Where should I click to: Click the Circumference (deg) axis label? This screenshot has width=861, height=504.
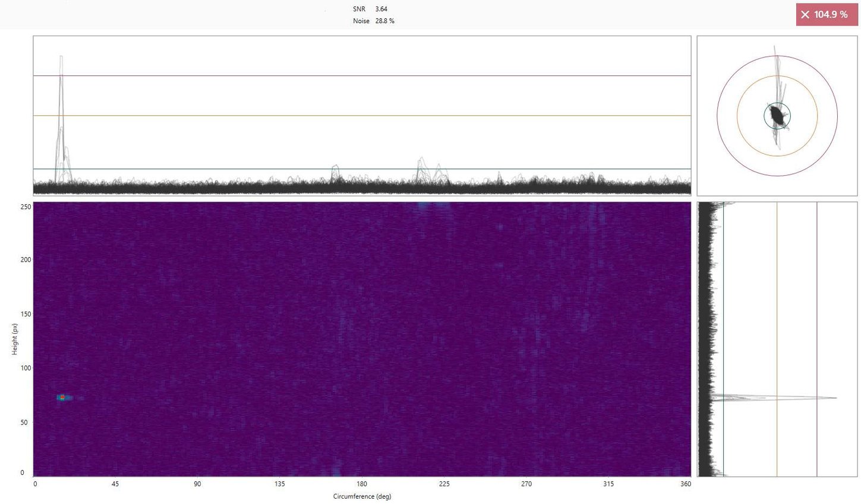(362, 496)
